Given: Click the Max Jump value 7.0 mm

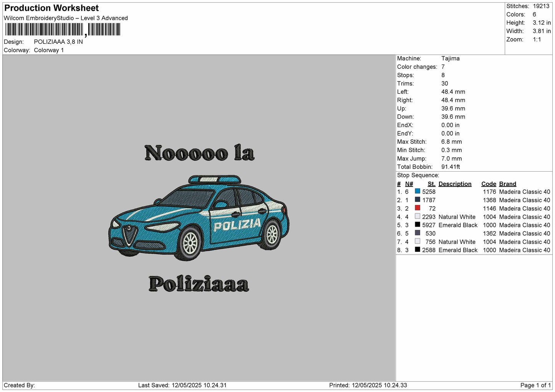Looking at the screenshot, I should point(451,159).
